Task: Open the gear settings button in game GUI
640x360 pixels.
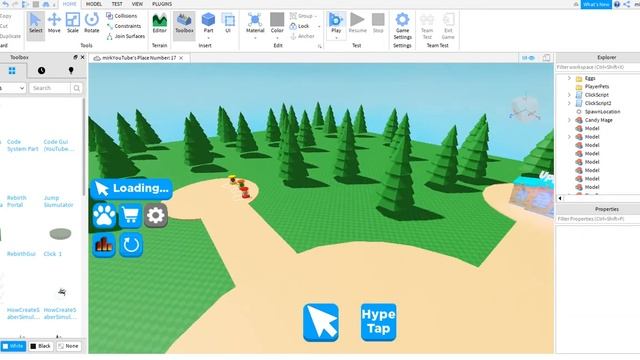Action: [156, 215]
